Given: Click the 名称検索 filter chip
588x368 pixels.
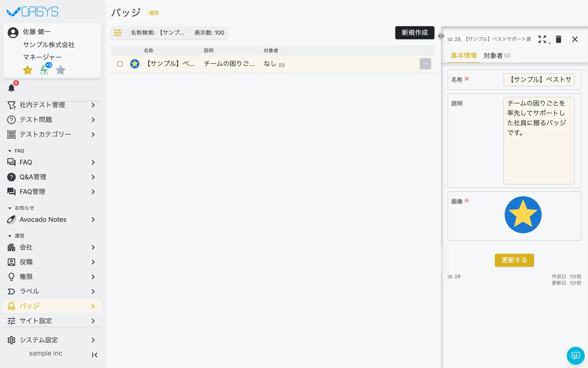Looking at the screenshot, I should pyautogui.click(x=158, y=33).
